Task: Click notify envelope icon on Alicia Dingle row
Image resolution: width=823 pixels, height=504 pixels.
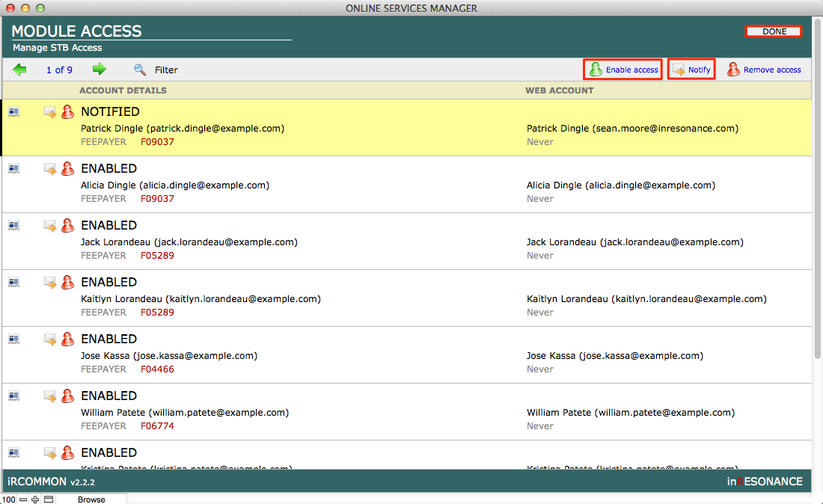Action: click(x=50, y=169)
